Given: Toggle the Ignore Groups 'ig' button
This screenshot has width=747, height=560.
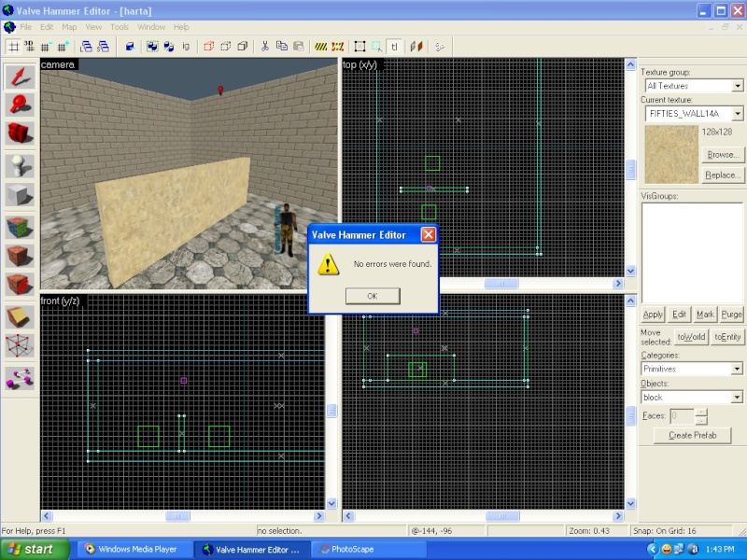Looking at the screenshot, I should (186, 47).
